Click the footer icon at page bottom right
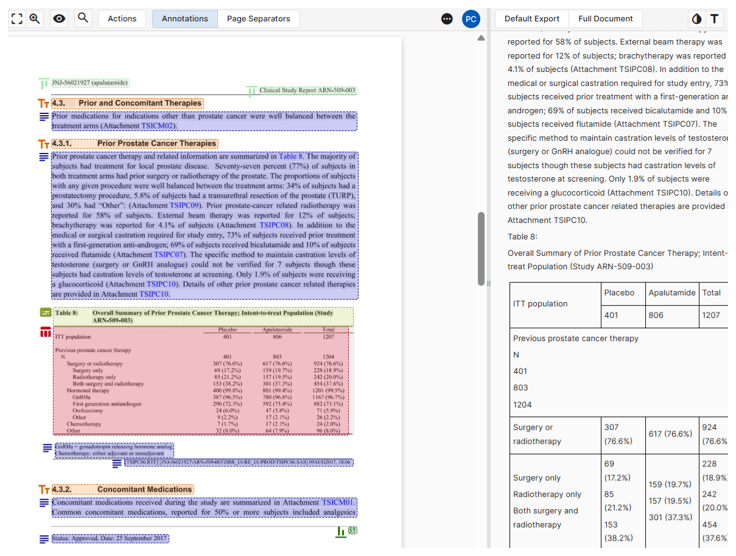This screenshot has width=736, height=556. (x=341, y=531)
